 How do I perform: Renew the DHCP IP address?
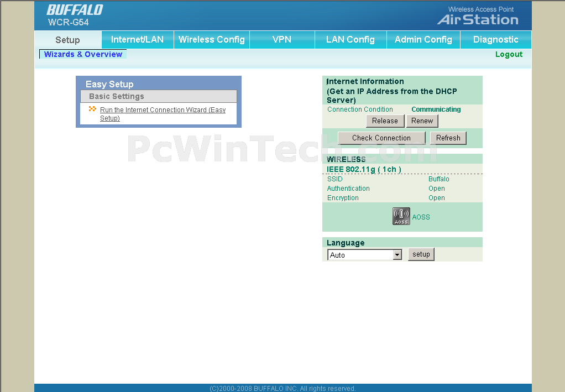[422, 121]
